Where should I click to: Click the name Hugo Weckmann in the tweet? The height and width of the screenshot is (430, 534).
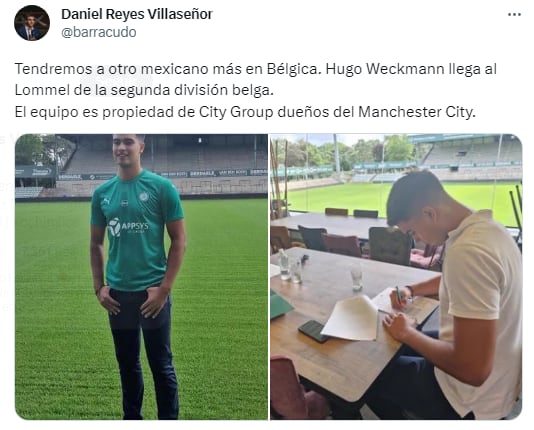pyautogui.click(x=384, y=69)
